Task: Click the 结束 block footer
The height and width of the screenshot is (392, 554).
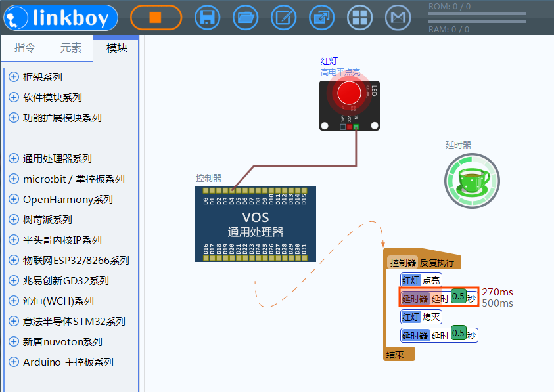Action: (x=400, y=354)
